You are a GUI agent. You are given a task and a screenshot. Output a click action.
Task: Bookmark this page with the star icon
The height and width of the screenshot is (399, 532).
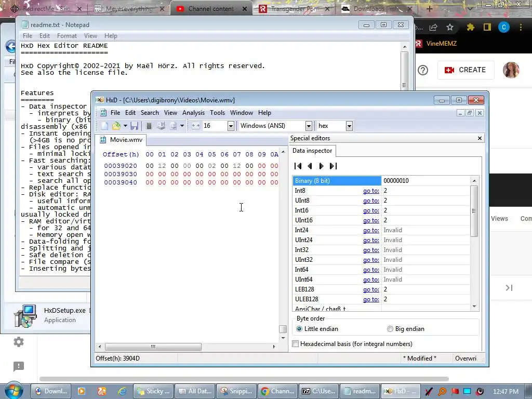(450, 27)
